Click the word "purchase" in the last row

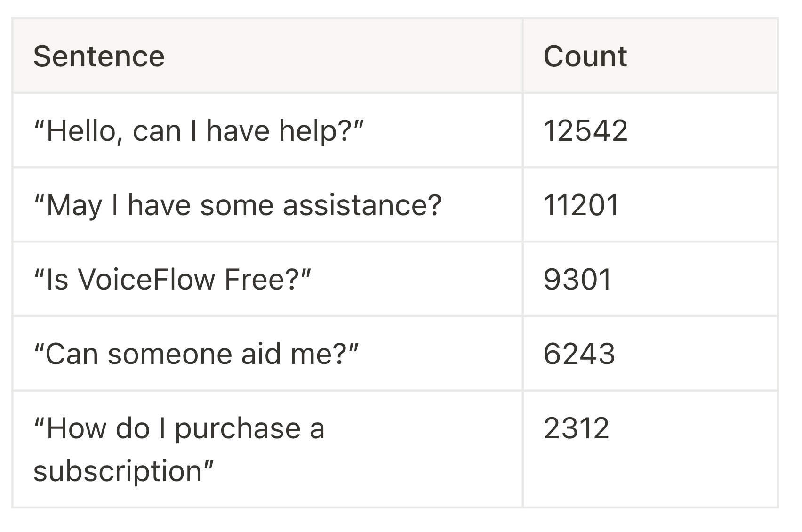[x=238, y=429]
